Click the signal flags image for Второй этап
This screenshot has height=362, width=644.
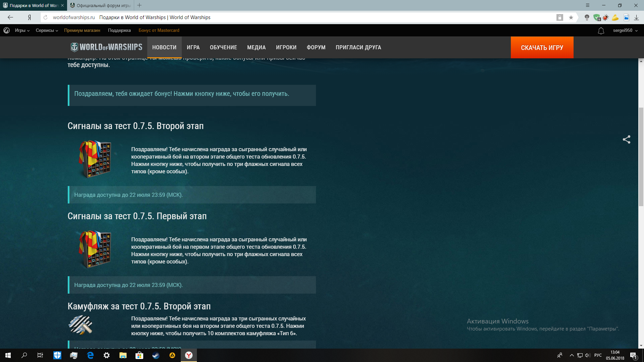pos(95,159)
